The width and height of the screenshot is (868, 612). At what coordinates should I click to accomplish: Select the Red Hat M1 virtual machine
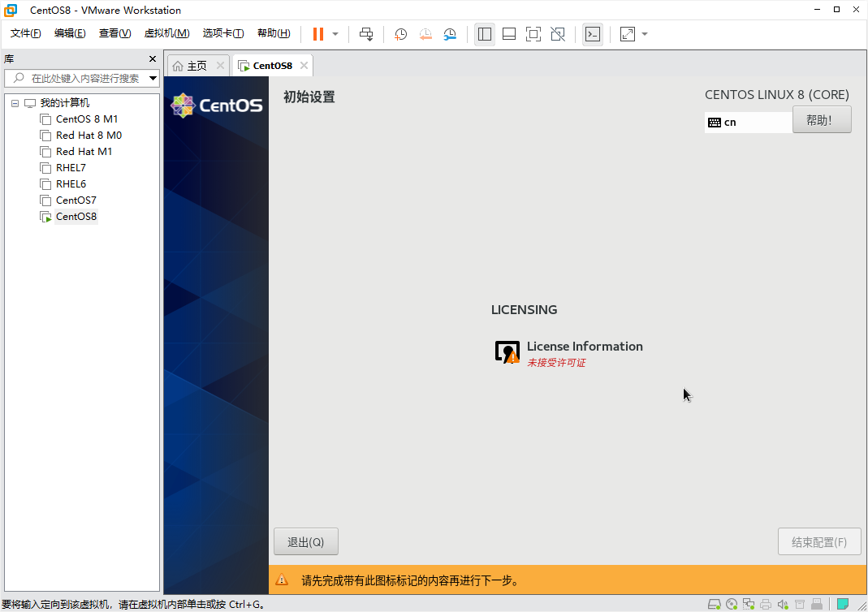[x=84, y=152]
